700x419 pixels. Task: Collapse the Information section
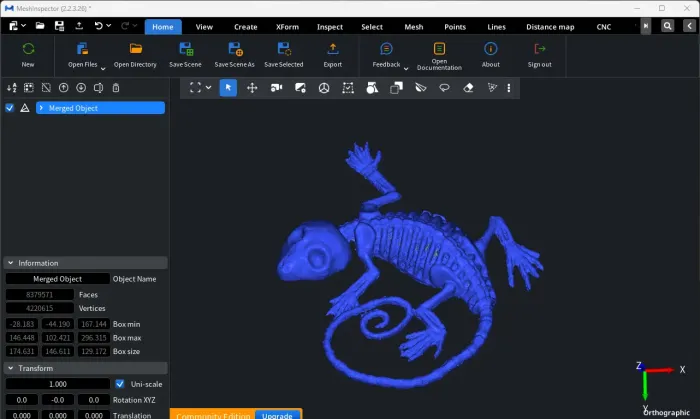point(10,263)
